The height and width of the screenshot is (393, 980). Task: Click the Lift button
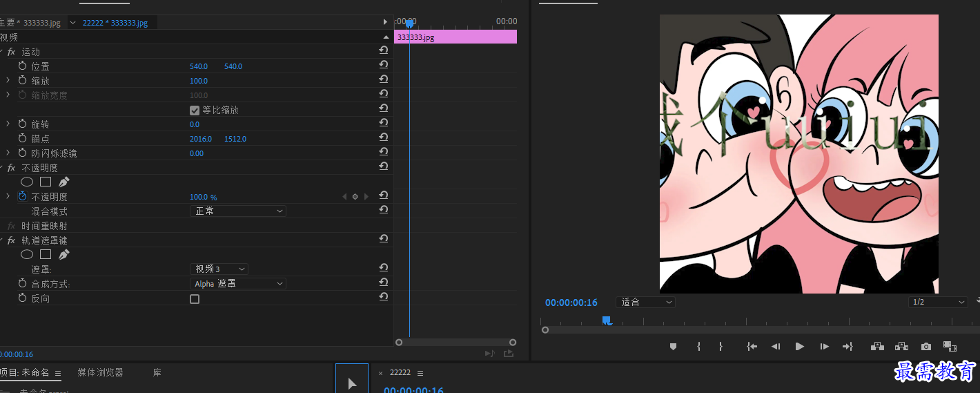tap(877, 347)
